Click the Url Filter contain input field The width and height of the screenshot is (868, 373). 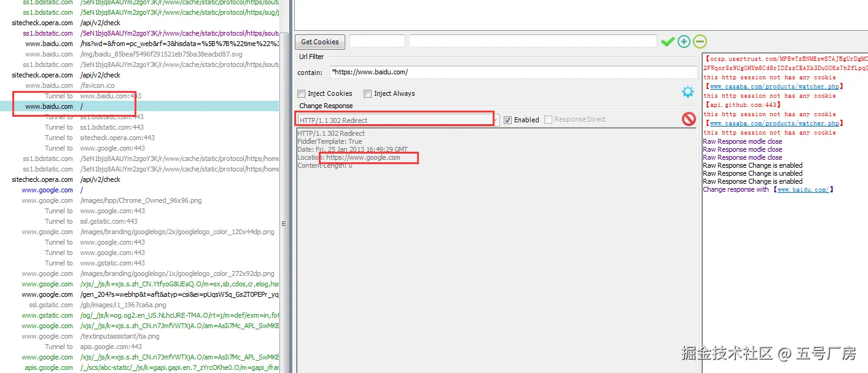pos(514,72)
